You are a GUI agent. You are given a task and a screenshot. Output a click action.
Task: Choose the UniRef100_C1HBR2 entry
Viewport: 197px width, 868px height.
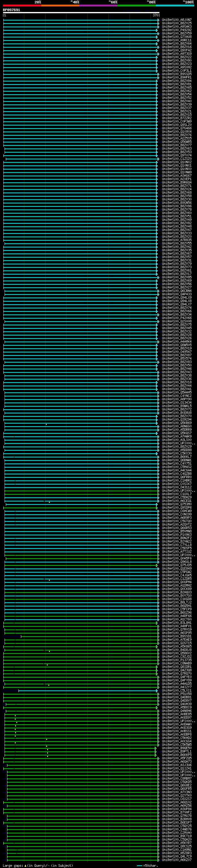(x=176, y=480)
